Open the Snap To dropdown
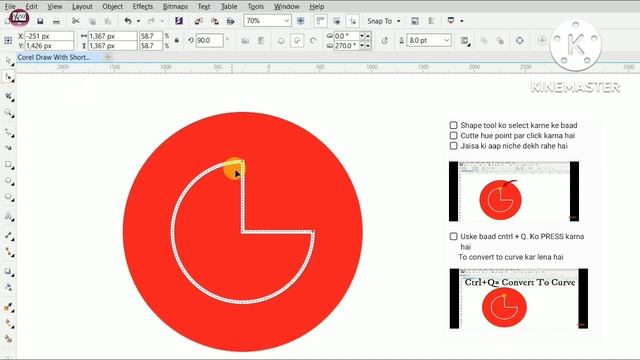 (384, 21)
